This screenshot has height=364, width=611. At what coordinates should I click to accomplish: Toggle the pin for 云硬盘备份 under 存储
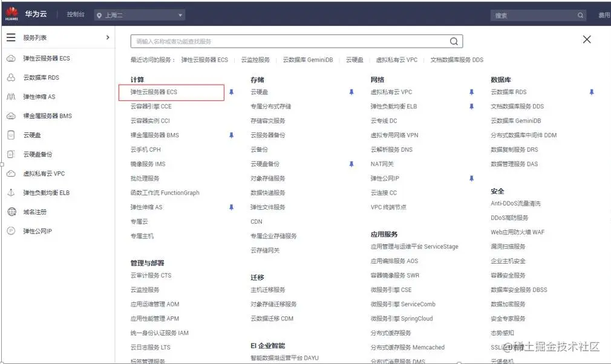pos(351,164)
